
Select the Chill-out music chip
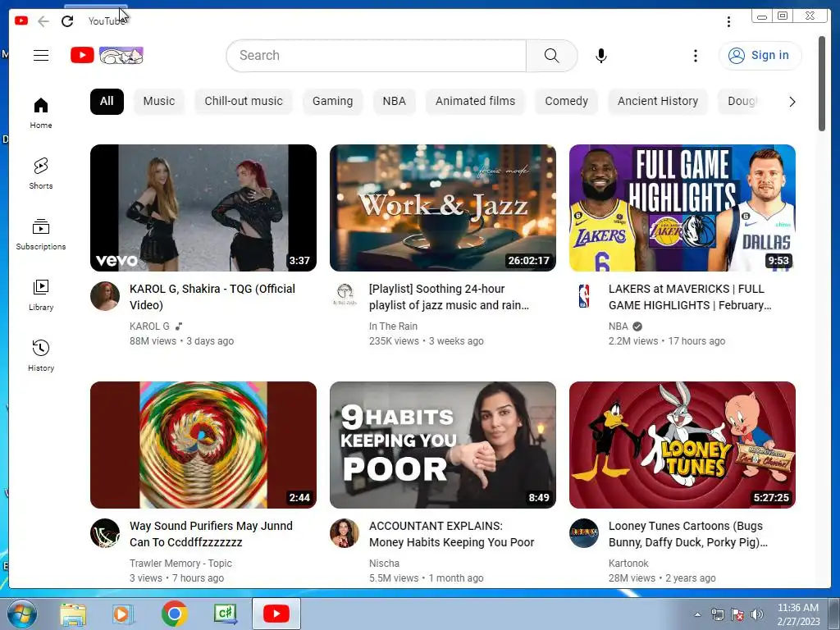tap(244, 101)
